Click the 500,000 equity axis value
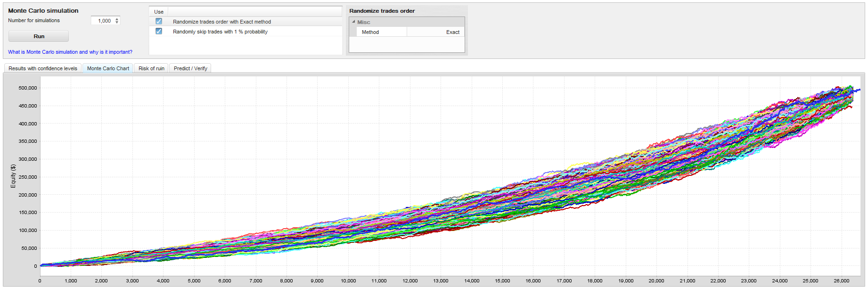The image size is (868, 289). tap(28, 88)
